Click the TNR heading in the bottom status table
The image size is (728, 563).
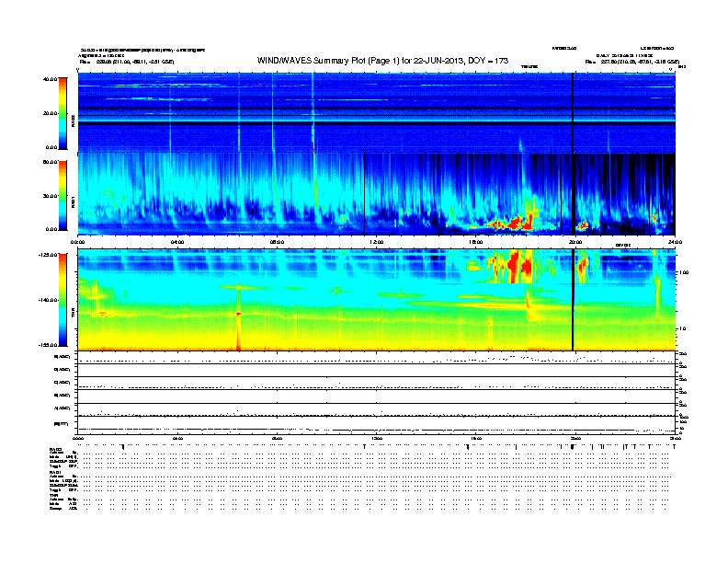tap(53, 496)
